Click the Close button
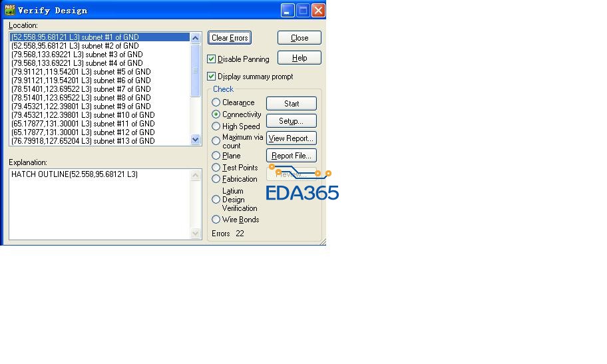This screenshot has height=364, width=607. point(300,38)
